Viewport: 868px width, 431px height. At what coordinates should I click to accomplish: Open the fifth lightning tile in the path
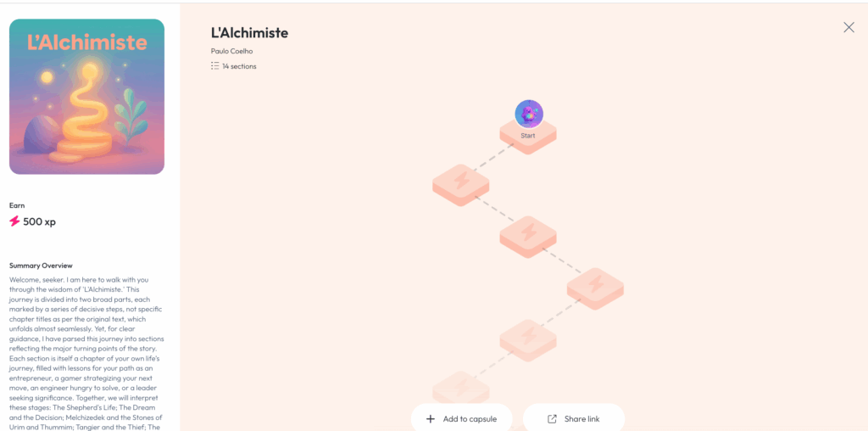coord(528,337)
